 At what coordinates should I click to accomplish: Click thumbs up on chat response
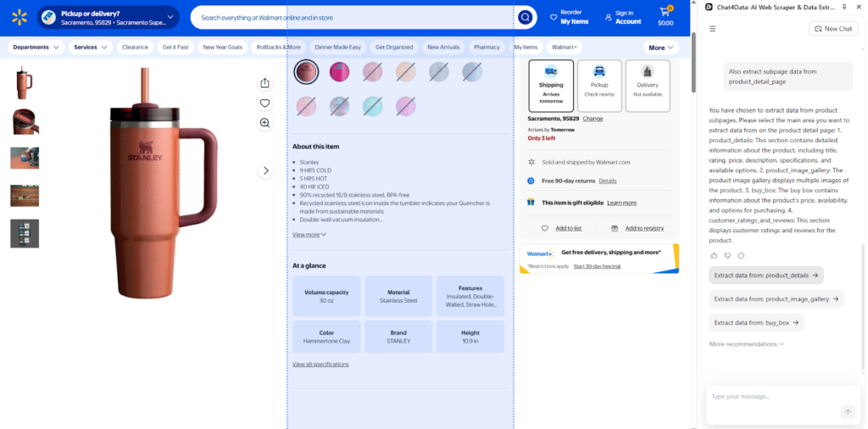pyautogui.click(x=714, y=255)
